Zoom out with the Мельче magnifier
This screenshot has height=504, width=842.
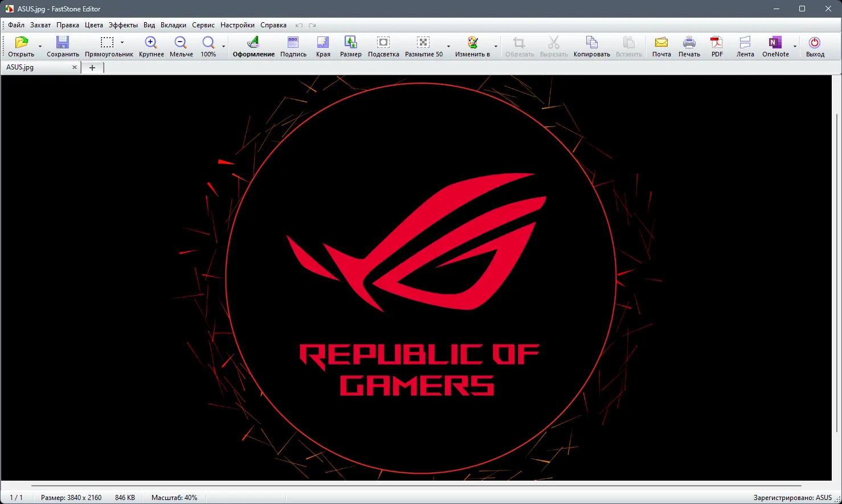(181, 46)
